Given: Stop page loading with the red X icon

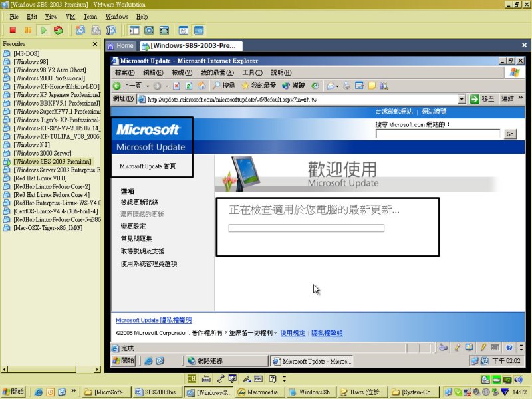Looking at the screenshot, I should [176, 86].
